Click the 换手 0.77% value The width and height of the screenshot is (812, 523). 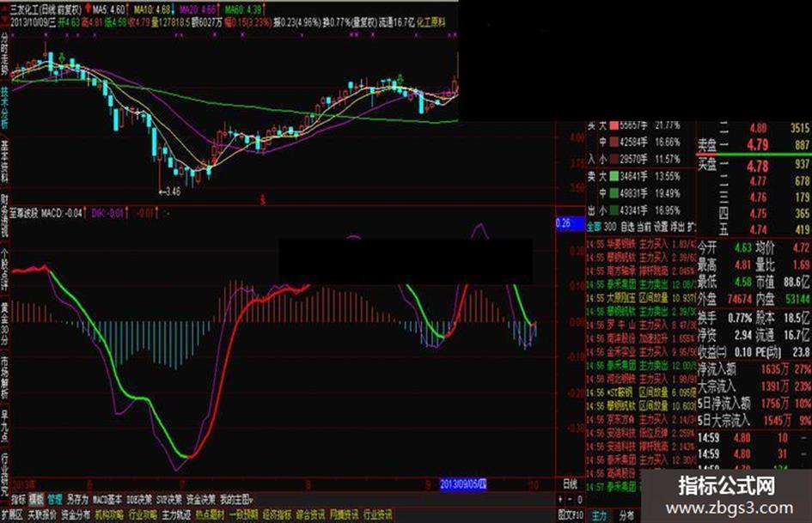coord(740,318)
